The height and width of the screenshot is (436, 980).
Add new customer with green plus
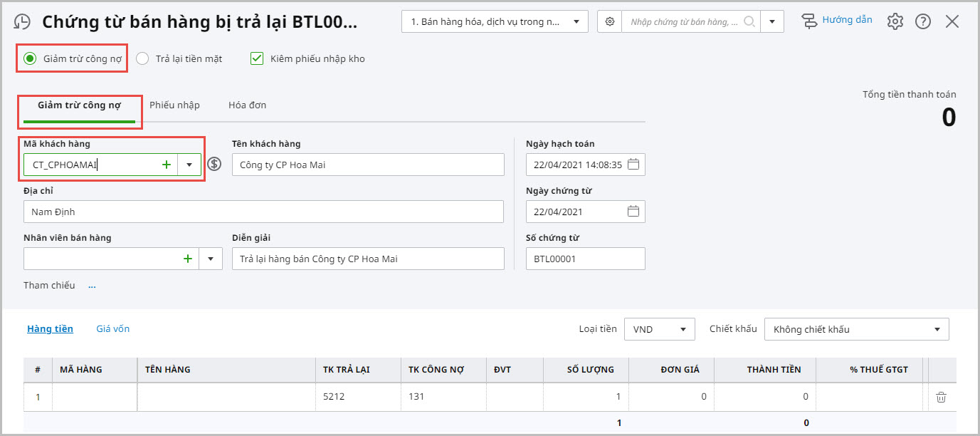pos(167,165)
